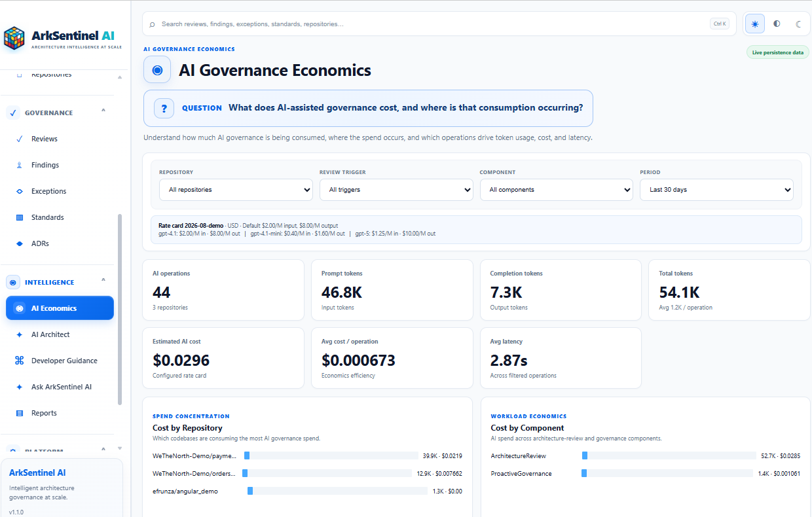
Task: Click the Ctrl K shortcut badge
Action: point(719,24)
